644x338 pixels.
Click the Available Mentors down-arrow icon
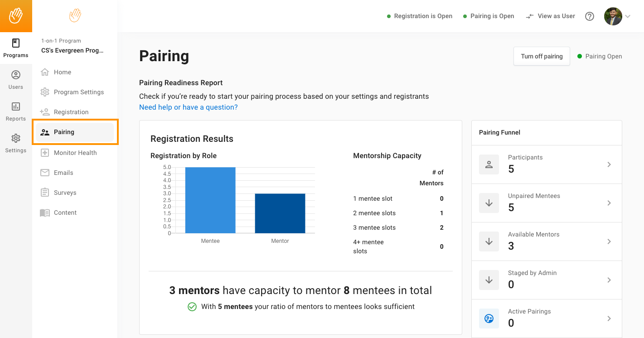tap(489, 241)
